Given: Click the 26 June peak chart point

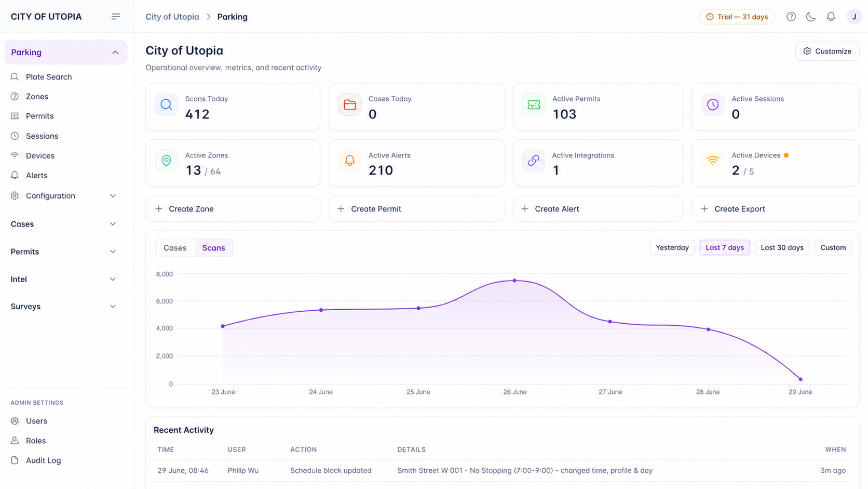Looking at the screenshot, I should [514, 281].
